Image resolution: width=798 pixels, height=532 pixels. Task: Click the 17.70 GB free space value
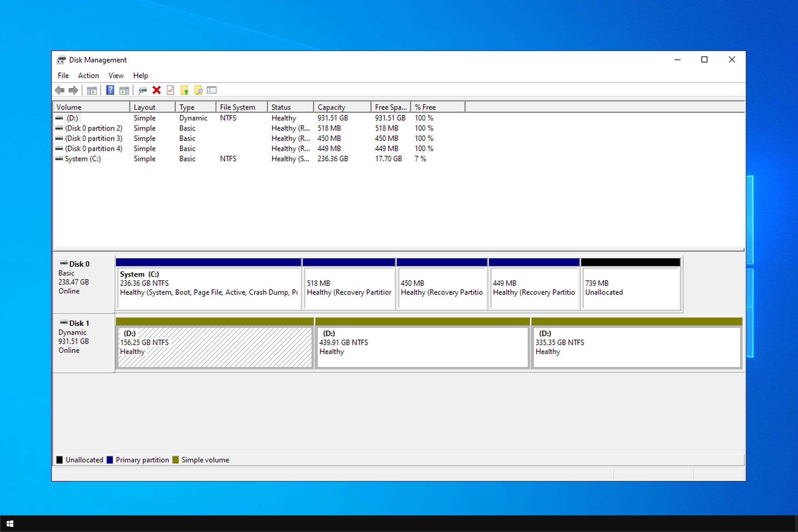coord(389,159)
